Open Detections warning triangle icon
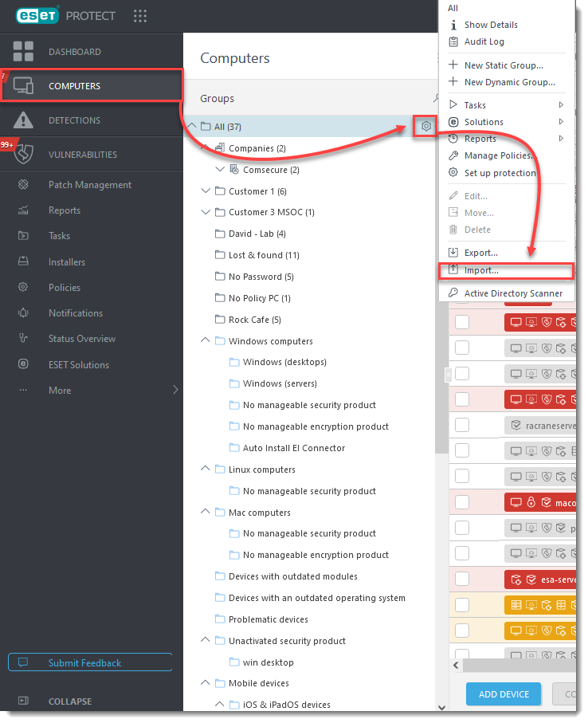The width and height of the screenshot is (588, 723). tap(23, 120)
